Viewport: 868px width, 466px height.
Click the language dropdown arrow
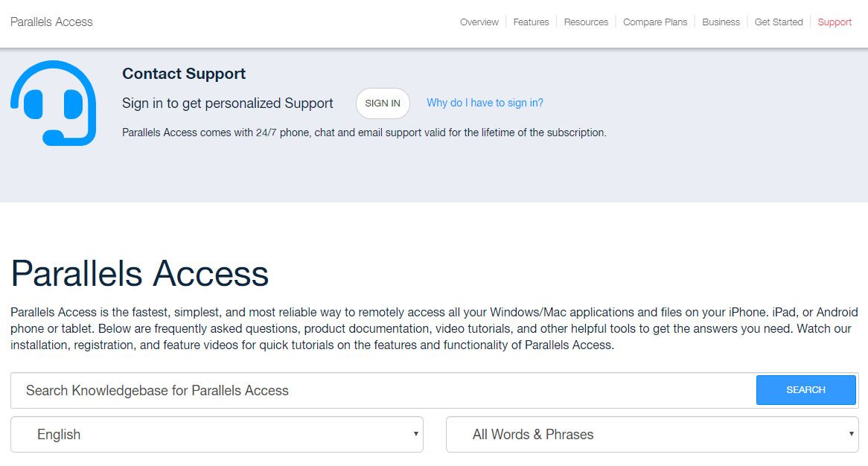click(416, 434)
